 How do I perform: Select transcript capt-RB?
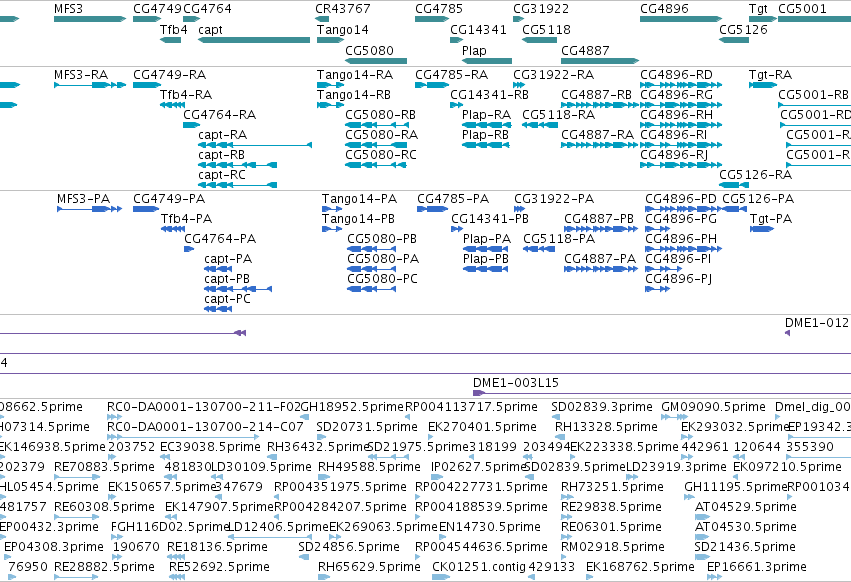pyautogui.click(x=238, y=165)
